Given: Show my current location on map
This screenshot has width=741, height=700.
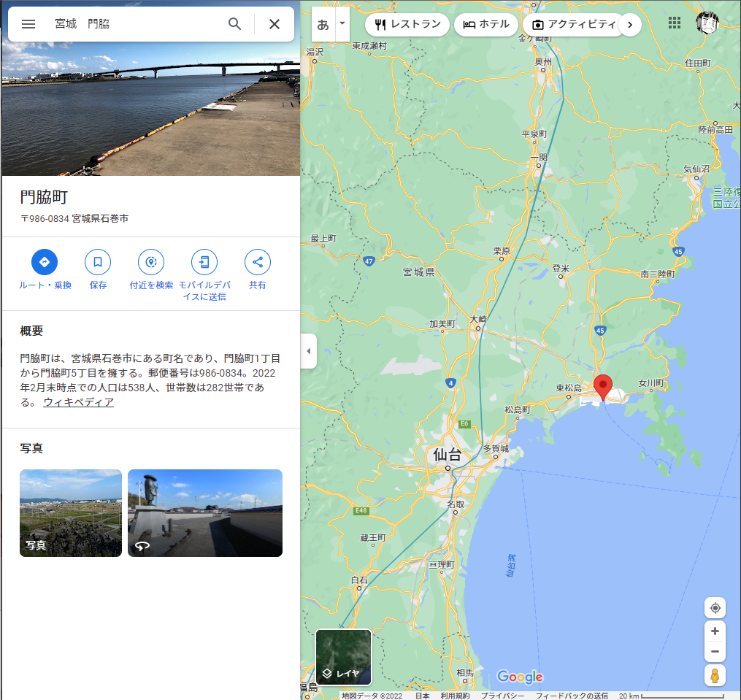Looking at the screenshot, I should point(715,608).
